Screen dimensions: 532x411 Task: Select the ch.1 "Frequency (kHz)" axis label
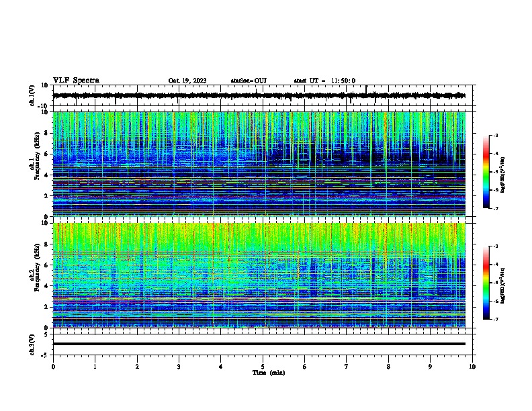[38, 156]
